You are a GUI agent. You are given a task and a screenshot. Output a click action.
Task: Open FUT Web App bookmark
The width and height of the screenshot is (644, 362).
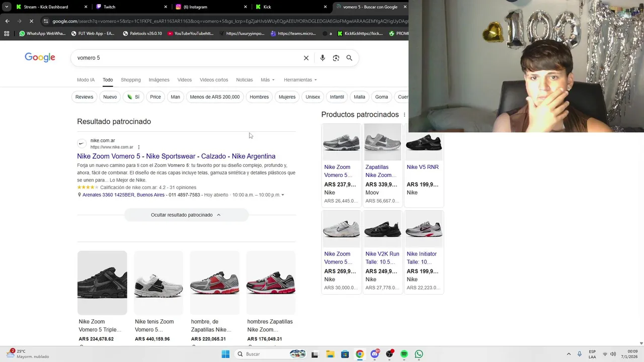pos(93,34)
